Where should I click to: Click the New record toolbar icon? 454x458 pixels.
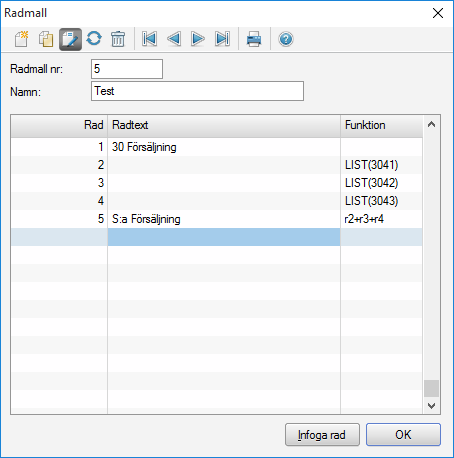coord(22,39)
